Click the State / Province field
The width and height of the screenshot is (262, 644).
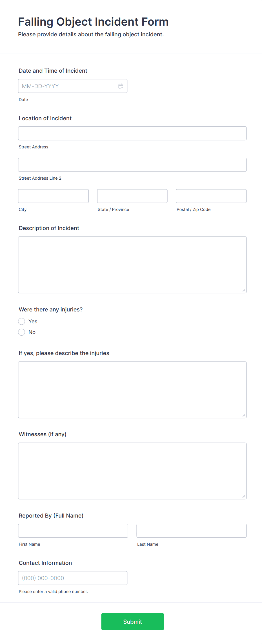pos(132,196)
